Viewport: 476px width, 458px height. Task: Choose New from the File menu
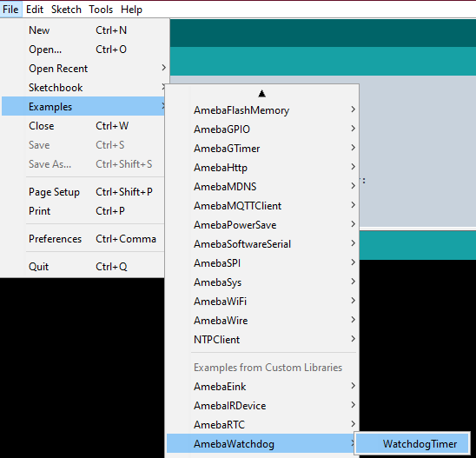(x=83, y=30)
